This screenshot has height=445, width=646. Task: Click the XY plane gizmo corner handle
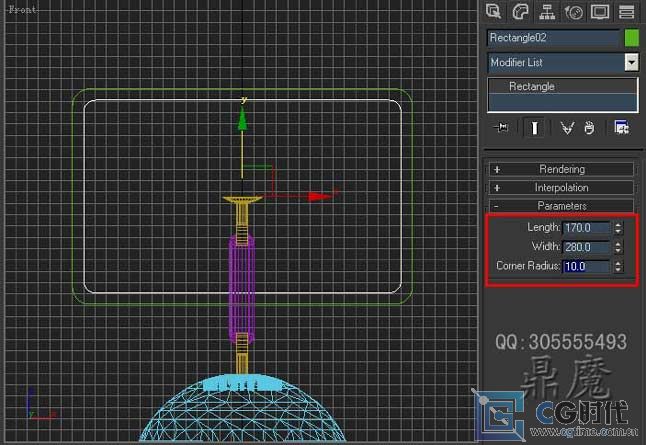pyautogui.click(x=272, y=167)
